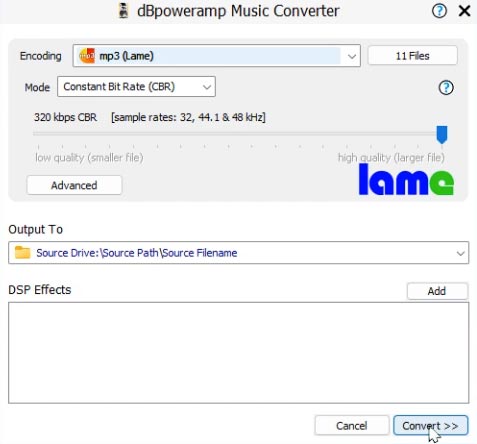Add a DSP effect

(437, 291)
